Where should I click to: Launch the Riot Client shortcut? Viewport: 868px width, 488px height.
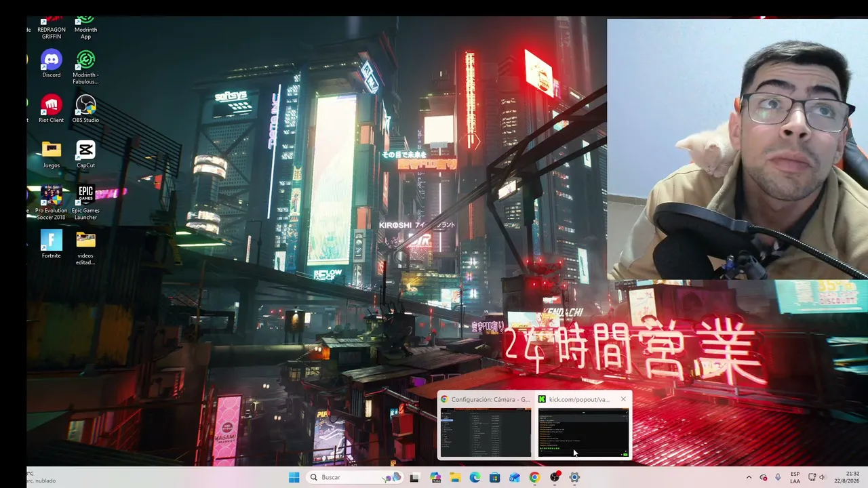coord(52,108)
